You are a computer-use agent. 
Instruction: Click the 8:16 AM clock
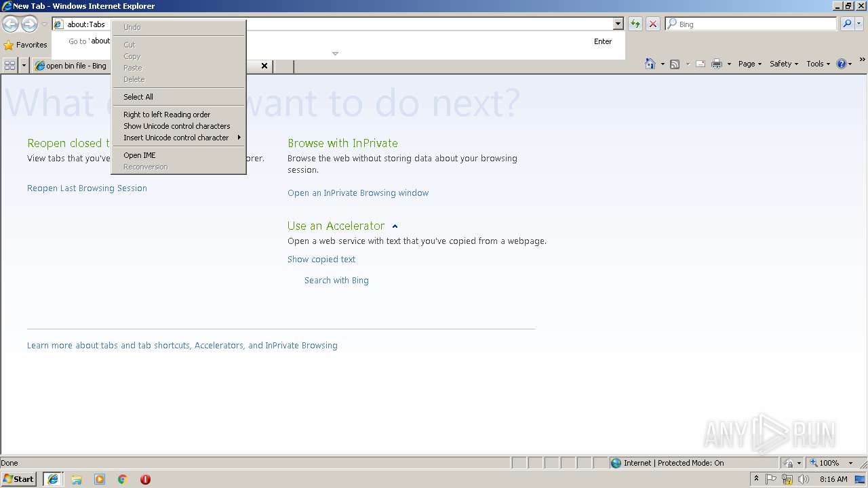tap(833, 479)
